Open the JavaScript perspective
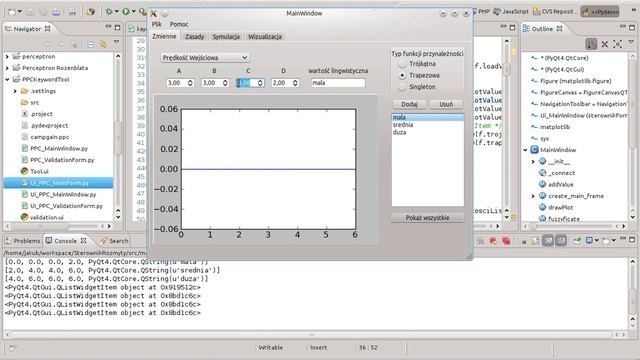The image size is (640, 360). coord(511,11)
